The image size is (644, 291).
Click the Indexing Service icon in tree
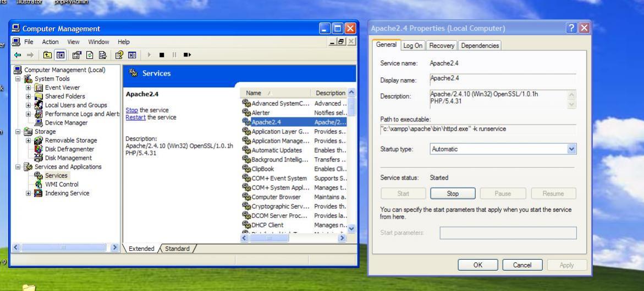[x=38, y=193]
